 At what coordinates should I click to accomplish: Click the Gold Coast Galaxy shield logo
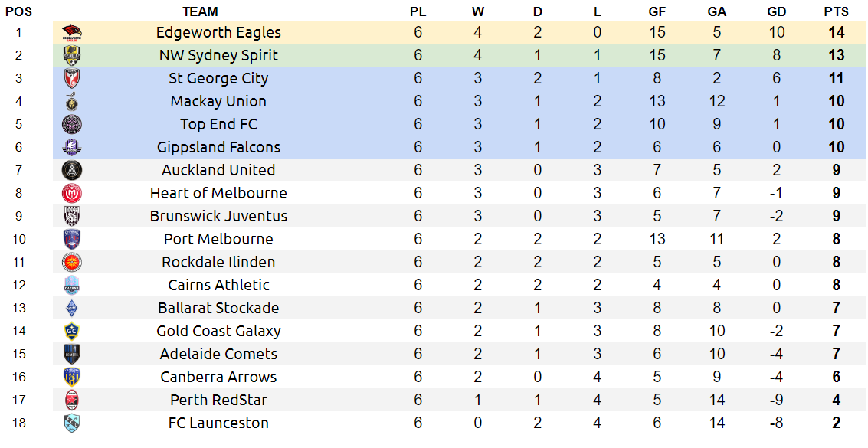click(x=72, y=331)
